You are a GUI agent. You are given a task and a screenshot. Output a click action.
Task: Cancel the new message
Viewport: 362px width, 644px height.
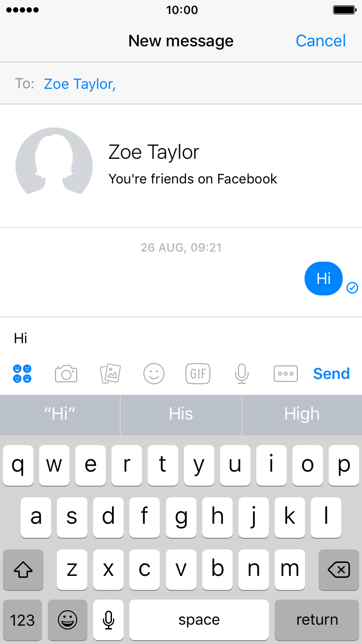(320, 41)
